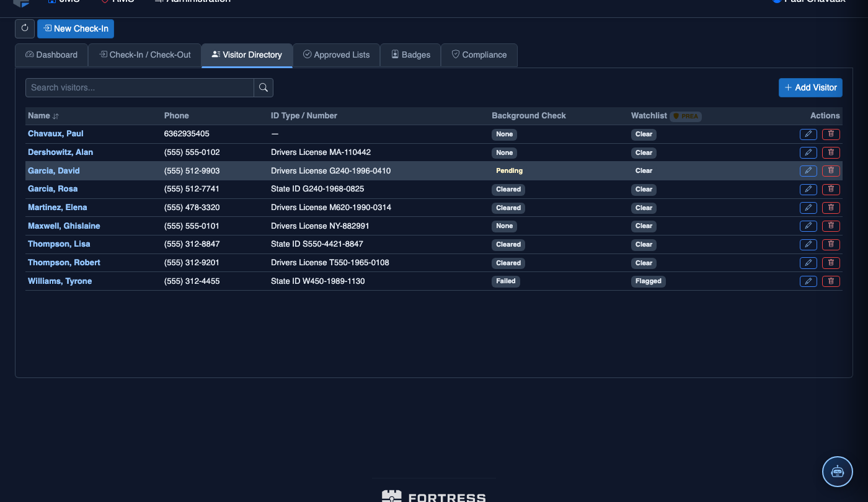Open the chatbot assistant icon
868x502 pixels.
[x=838, y=472]
